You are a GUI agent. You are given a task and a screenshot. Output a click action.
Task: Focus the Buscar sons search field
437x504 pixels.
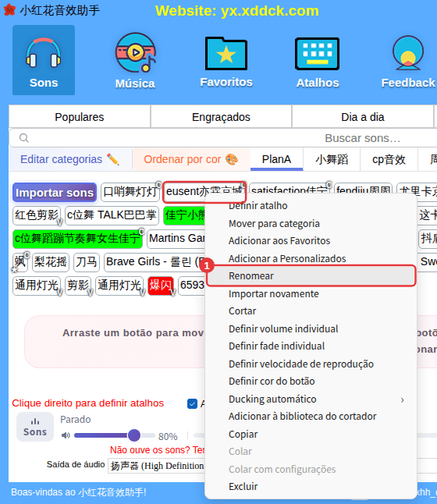pos(225,138)
